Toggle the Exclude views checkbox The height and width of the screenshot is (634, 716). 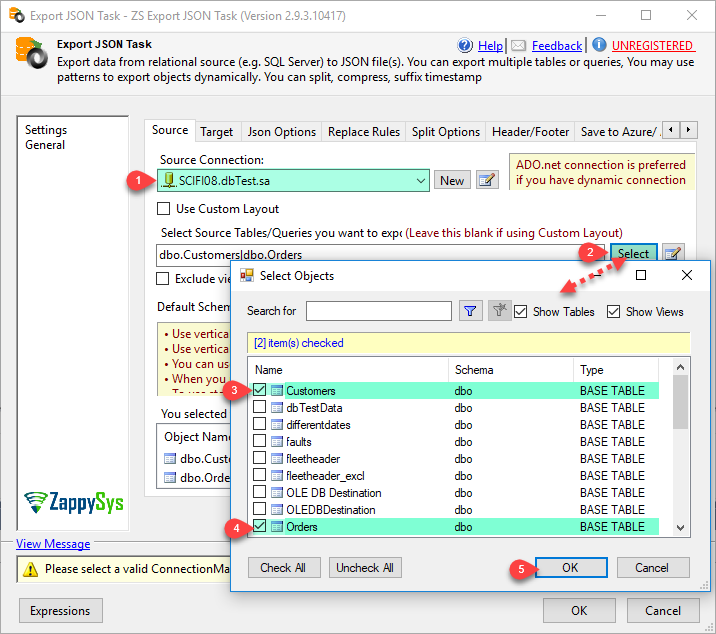click(x=163, y=279)
